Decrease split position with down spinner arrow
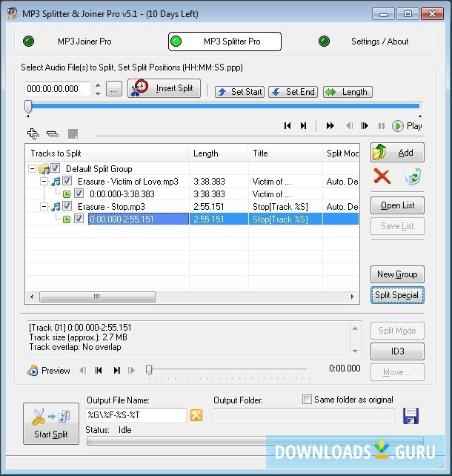Viewport: 452px width, 476px height. click(98, 93)
